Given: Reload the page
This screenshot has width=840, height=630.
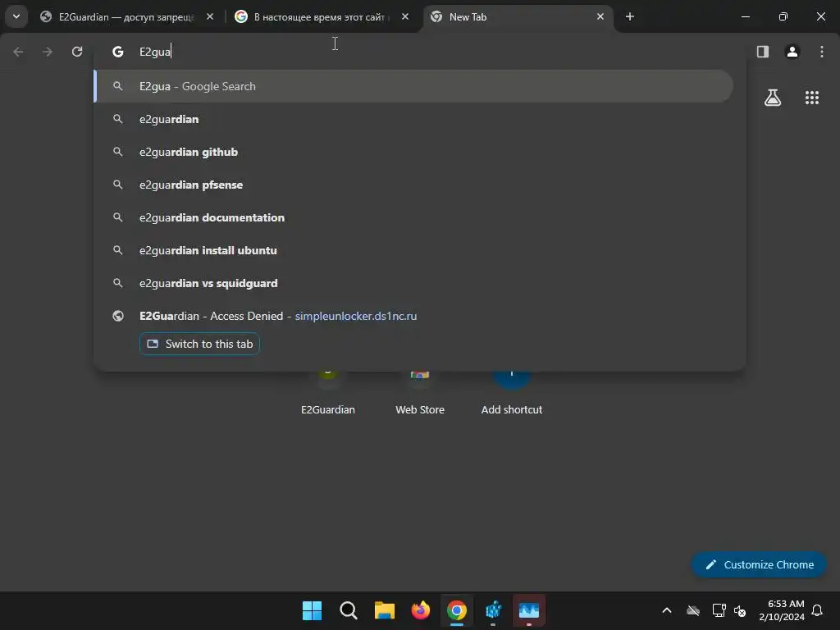Looking at the screenshot, I should click(77, 52).
